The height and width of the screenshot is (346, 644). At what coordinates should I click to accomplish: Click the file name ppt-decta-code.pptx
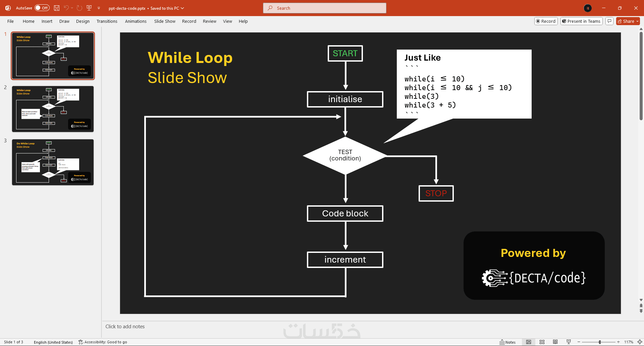(x=127, y=8)
